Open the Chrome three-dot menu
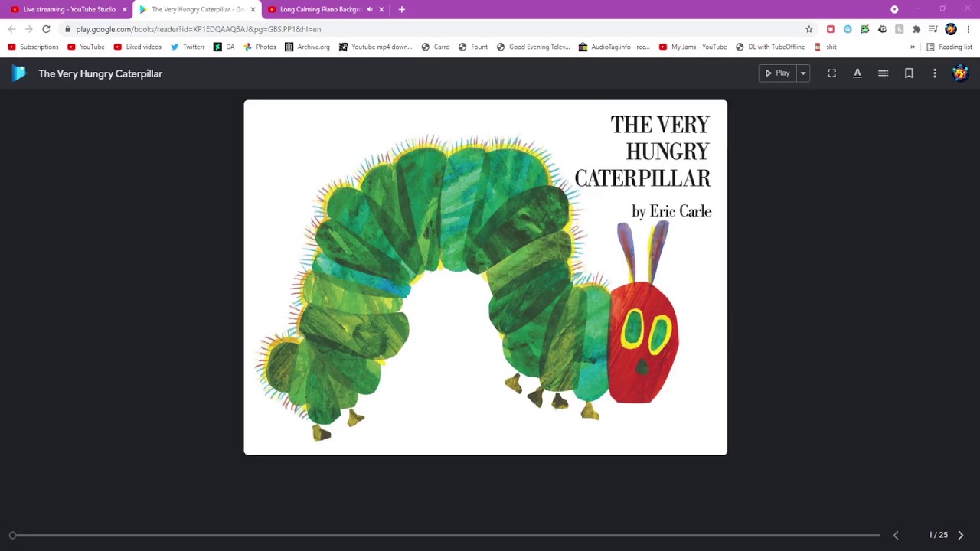This screenshot has height=551, width=980. pos(969,29)
